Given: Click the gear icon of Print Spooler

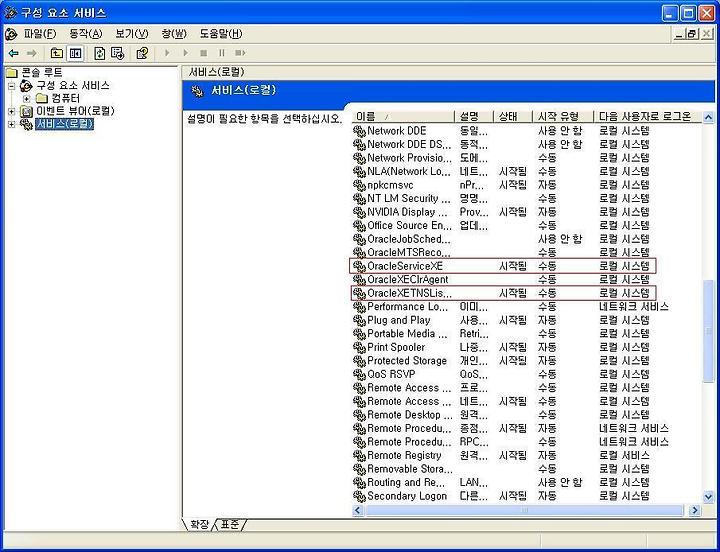Looking at the screenshot, I should click(x=359, y=348).
